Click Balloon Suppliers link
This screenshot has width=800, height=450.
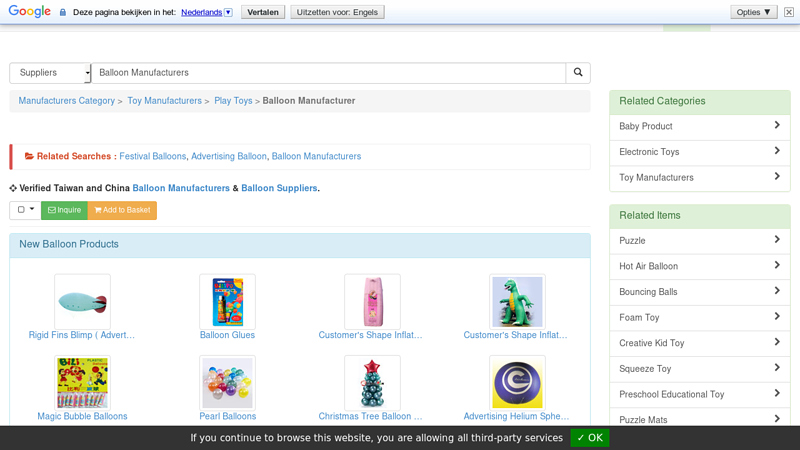click(279, 188)
